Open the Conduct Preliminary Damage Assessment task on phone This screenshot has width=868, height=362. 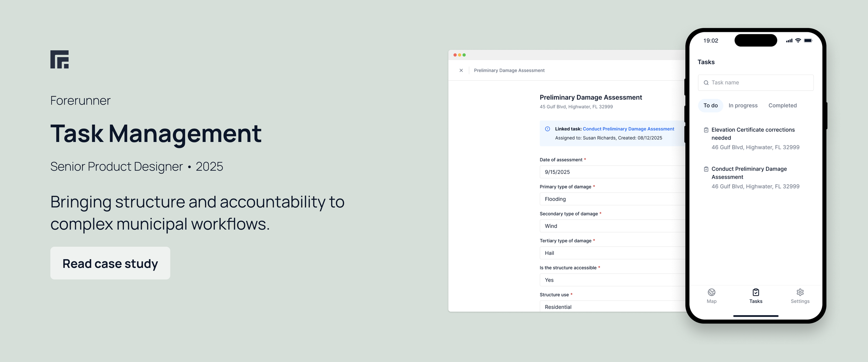(x=749, y=173)
